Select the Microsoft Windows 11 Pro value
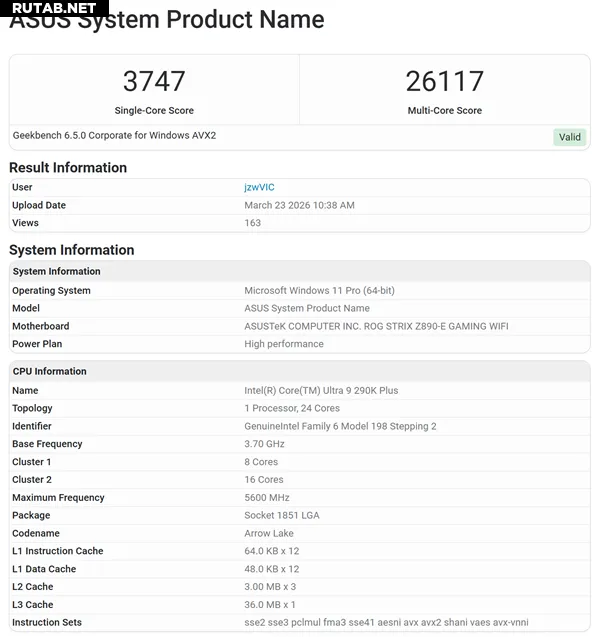Viewport: 600px width, 637px height. pyautogui.click(x=319, y=290)
